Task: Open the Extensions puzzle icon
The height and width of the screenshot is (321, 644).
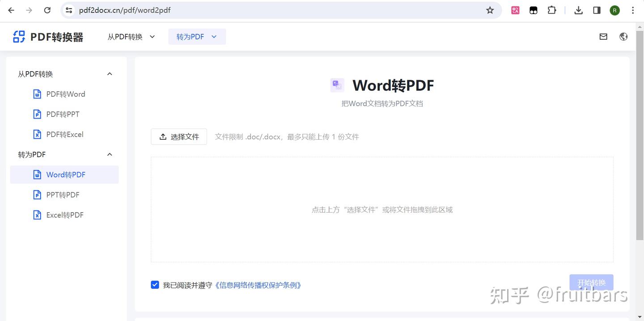Action: (x=552, y=10)
